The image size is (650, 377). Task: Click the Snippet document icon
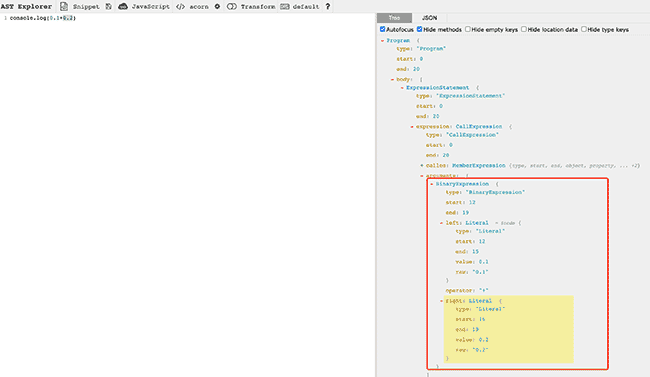tap(64, 6)
